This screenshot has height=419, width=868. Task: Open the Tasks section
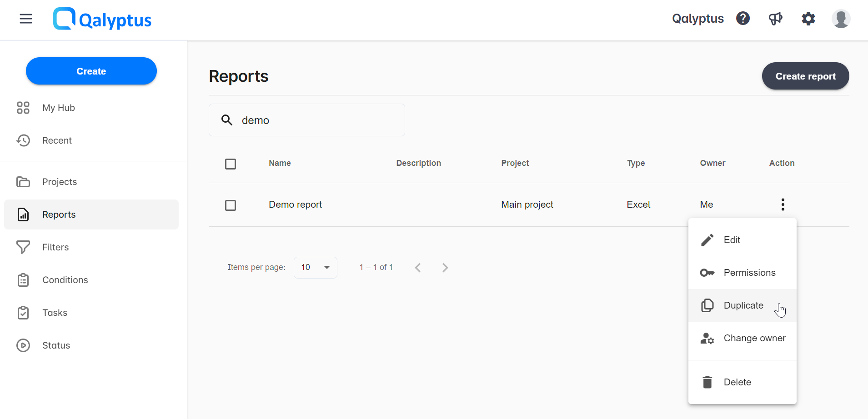[x=55, y=313]
